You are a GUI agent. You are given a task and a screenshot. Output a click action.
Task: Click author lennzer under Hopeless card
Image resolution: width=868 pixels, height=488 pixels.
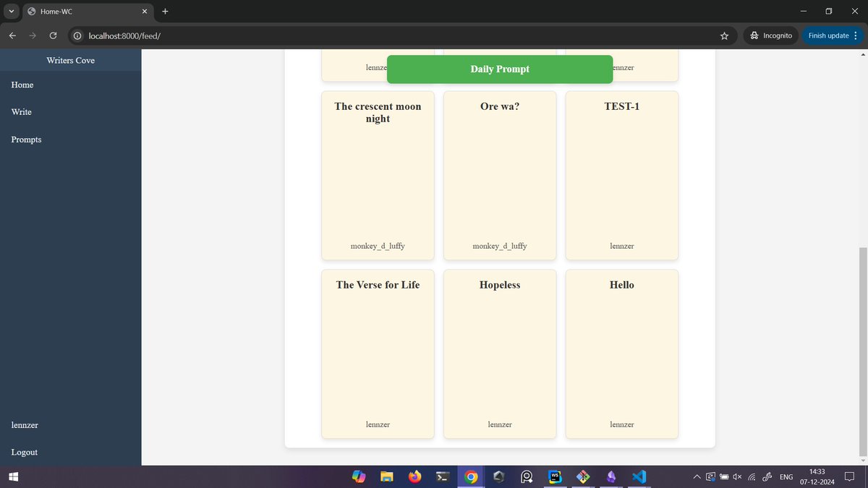[500, 424]
